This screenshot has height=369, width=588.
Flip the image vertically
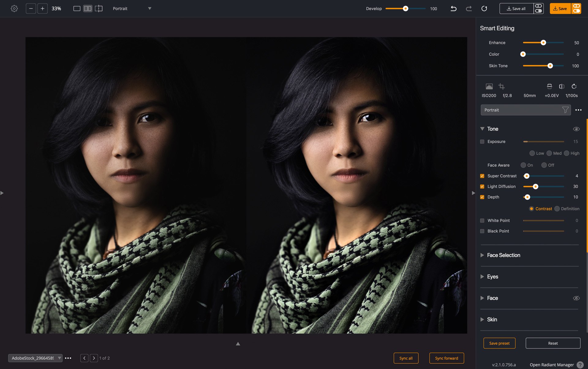[549, 86]
